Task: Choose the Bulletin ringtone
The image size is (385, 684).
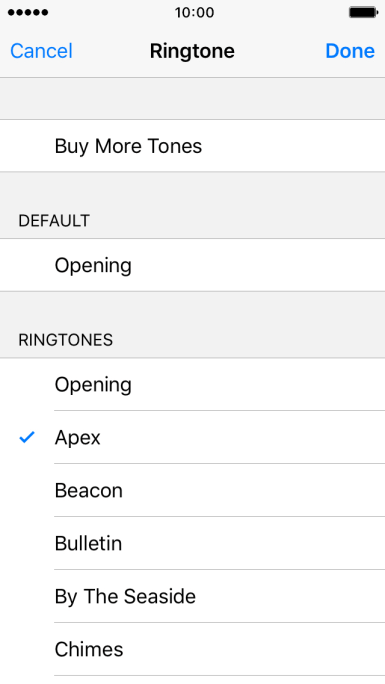Action: [192, 543]
